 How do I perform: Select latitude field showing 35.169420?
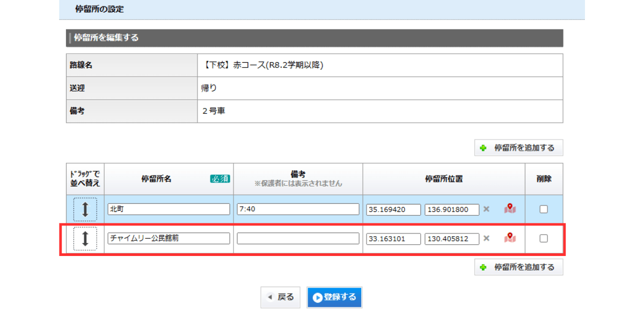[393, 209]
